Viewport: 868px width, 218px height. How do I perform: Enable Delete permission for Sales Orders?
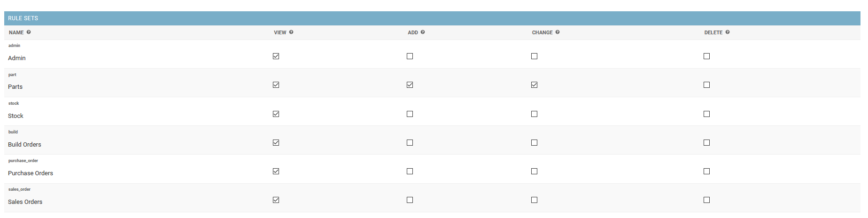pyautogui.click(x=707, y=200)
